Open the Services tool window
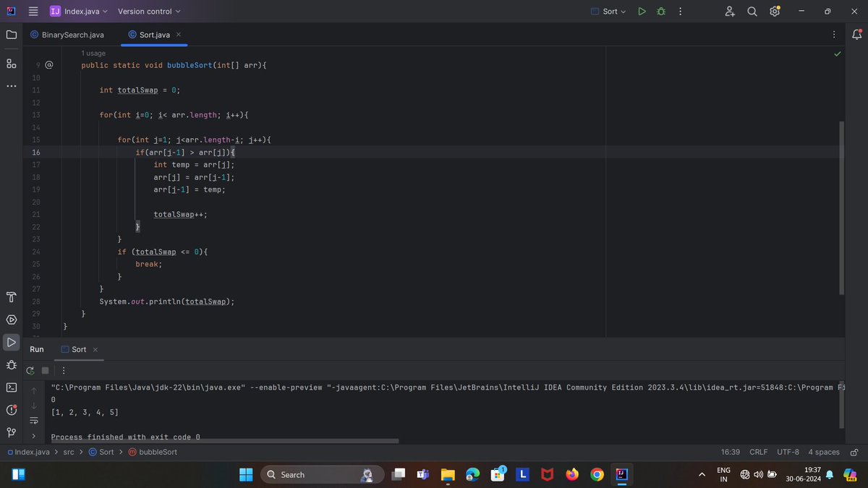Screen dimensions: 868x488 pos(11,320)
